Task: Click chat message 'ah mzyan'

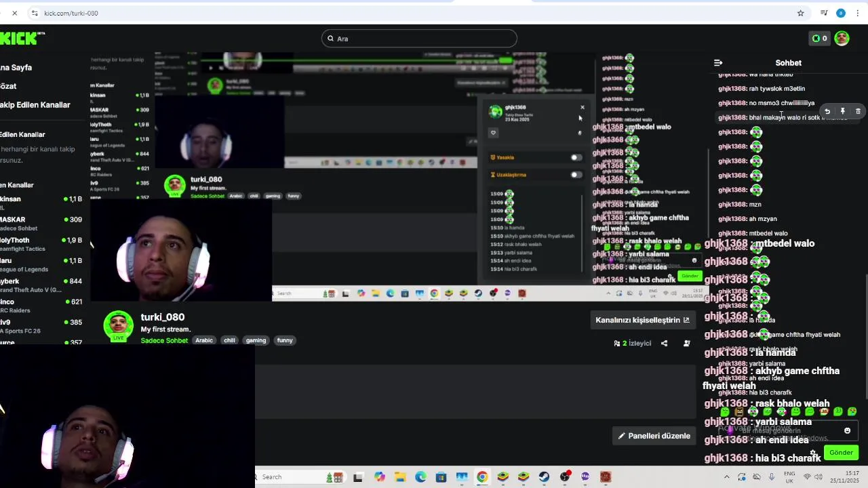Action: tap(747, 219)
